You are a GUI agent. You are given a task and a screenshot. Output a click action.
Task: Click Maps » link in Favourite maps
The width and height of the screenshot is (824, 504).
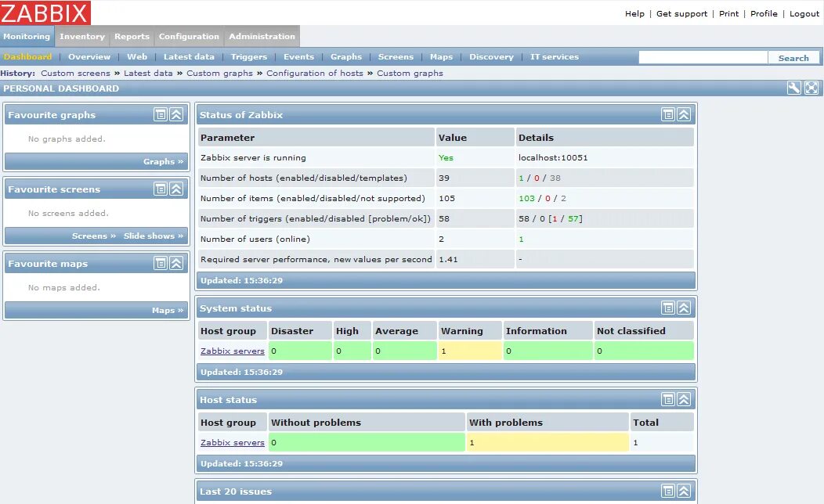(x=168, y=310)
